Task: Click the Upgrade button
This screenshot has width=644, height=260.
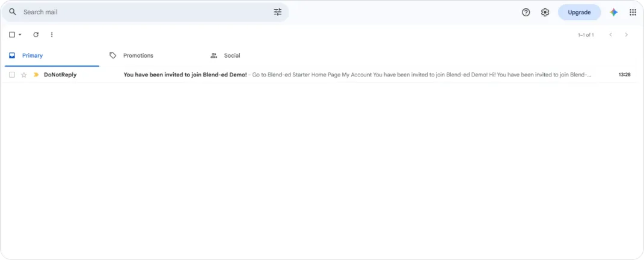Action: (579, 13)
